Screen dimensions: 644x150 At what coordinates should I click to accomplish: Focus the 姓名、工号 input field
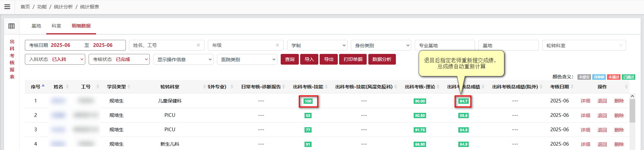(x=167, y=45)
